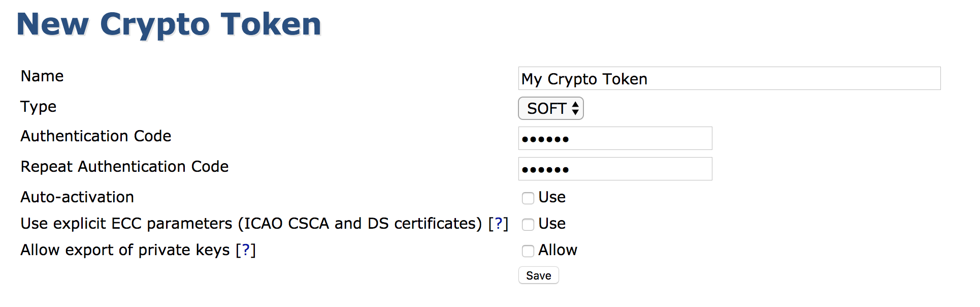This screenshot has height=307, width=980.
Task: Click the Repeat Authentication Code label
Action: click(x=124, y=167)
